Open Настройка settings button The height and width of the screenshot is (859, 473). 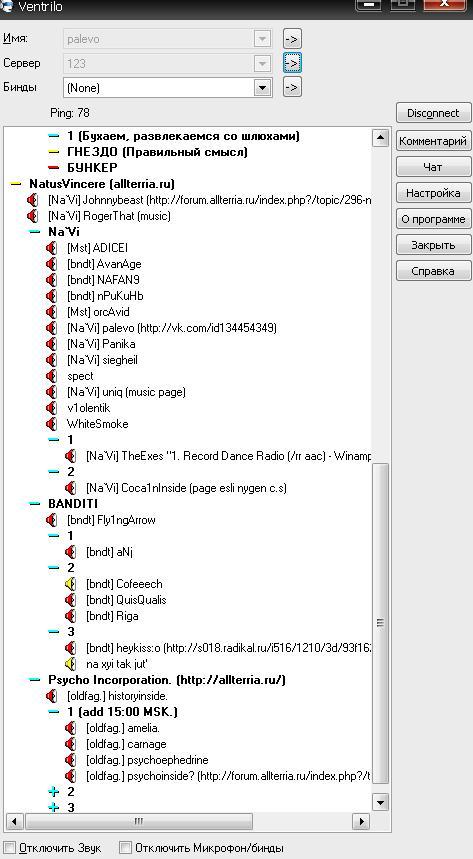[434, 193]
